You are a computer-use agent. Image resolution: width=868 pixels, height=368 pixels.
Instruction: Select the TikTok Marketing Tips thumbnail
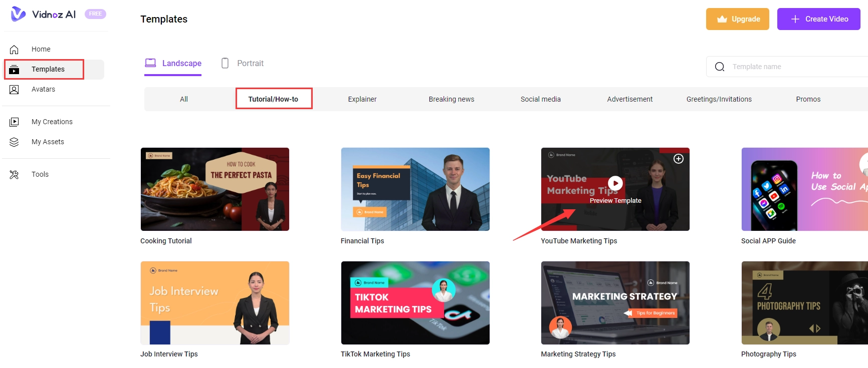pyautogui.click(x=415, y=303)
